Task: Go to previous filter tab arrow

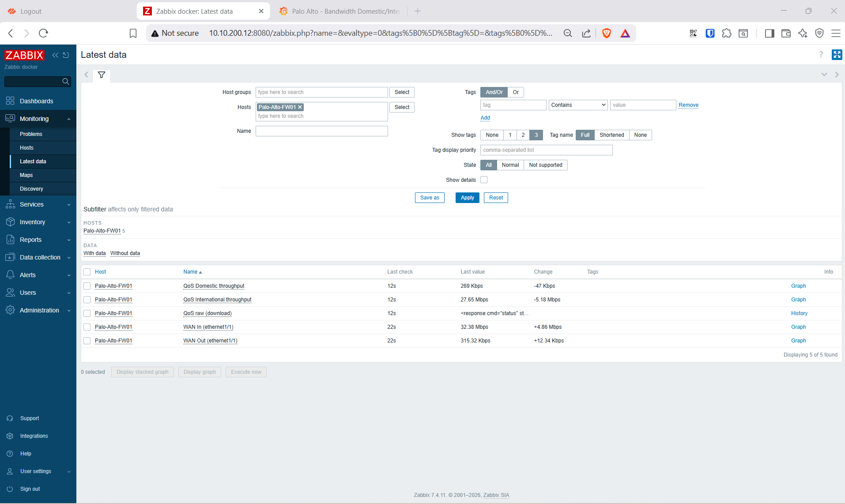Action: [87, 75]
